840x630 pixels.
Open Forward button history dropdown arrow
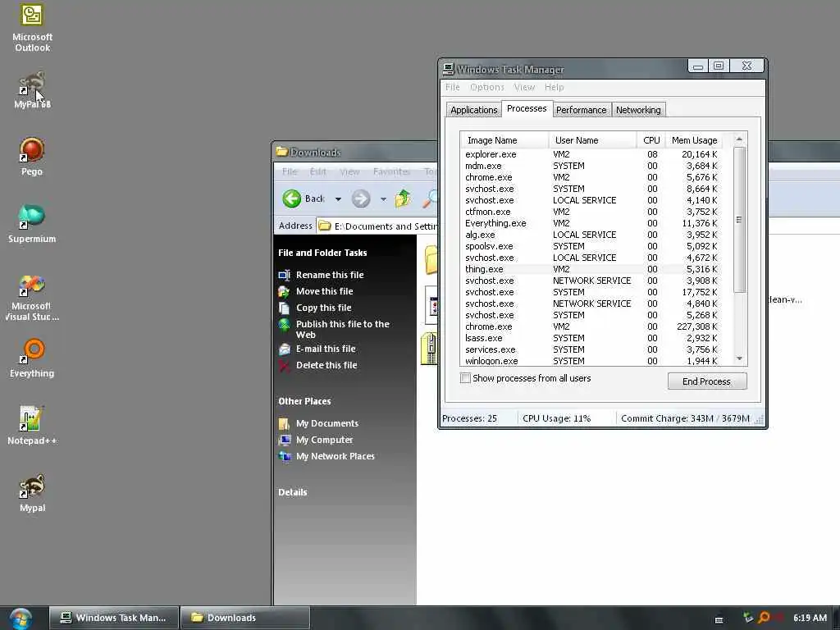383,199
